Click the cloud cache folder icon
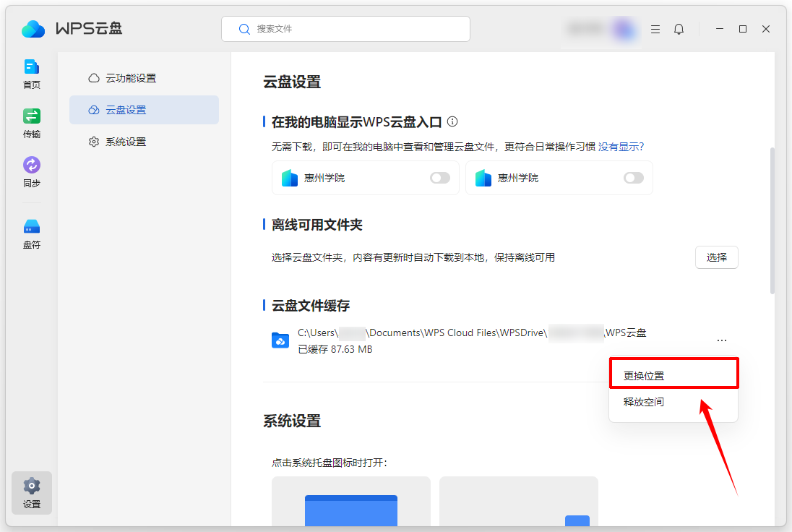 280,340
